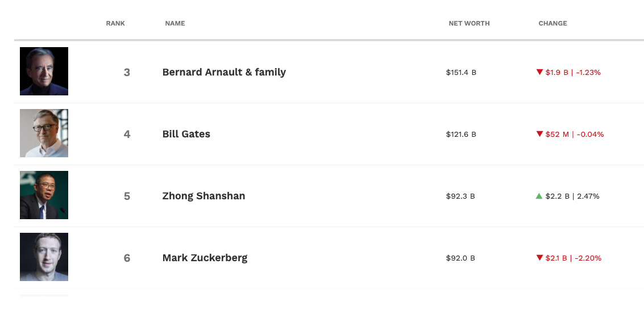Click Bill Gates' profile photo
644x314 pixels.
pyautogui.click(x=44, y=133)
